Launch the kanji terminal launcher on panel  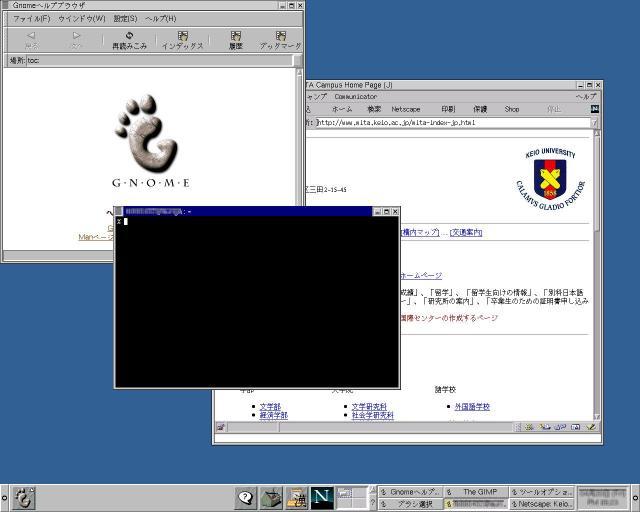[x=297, y=498]
